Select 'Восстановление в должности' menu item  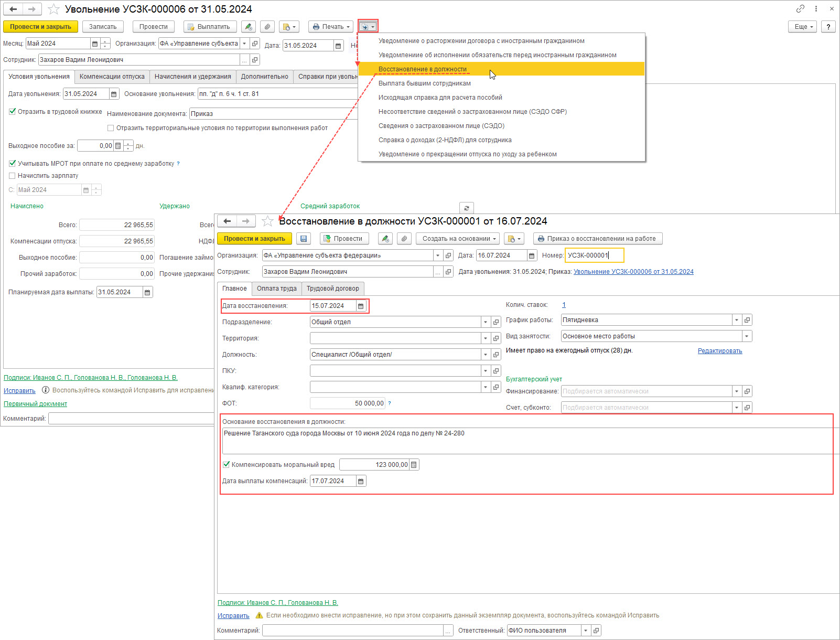(x=501, y=69)
